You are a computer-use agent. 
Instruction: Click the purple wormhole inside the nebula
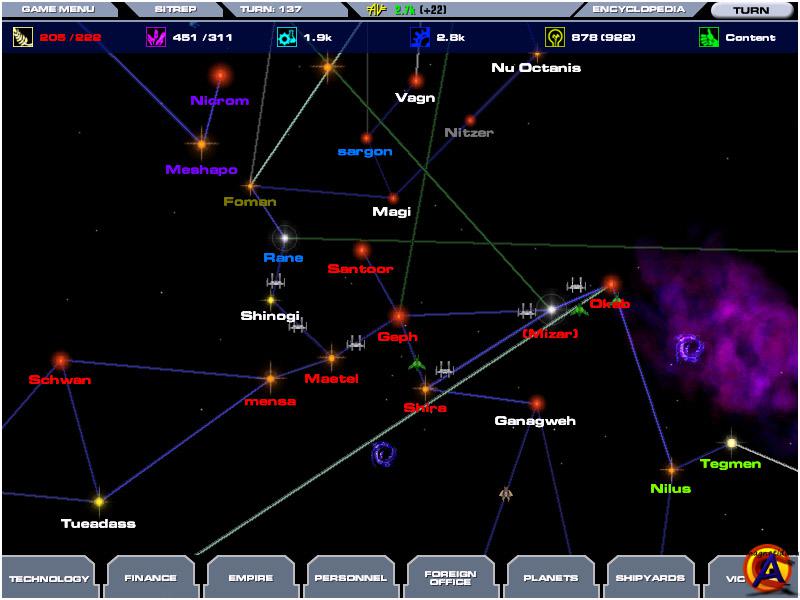[689, 348]
